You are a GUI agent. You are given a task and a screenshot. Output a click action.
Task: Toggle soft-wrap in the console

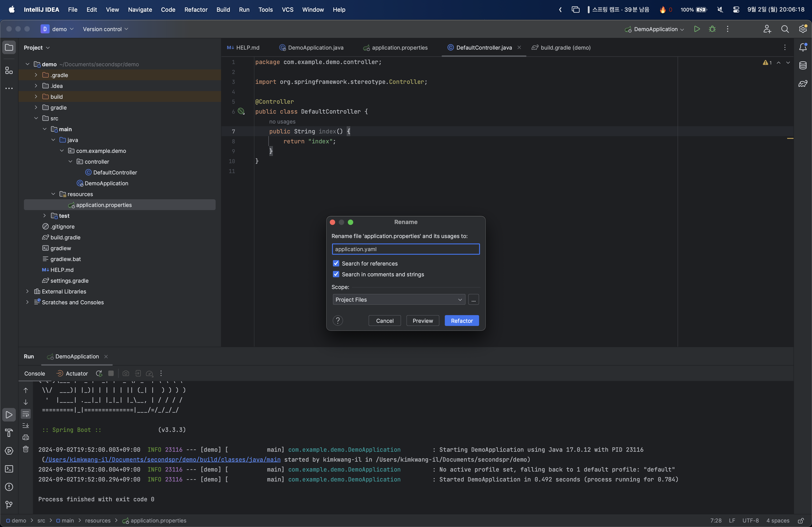(x=25, y=414)
